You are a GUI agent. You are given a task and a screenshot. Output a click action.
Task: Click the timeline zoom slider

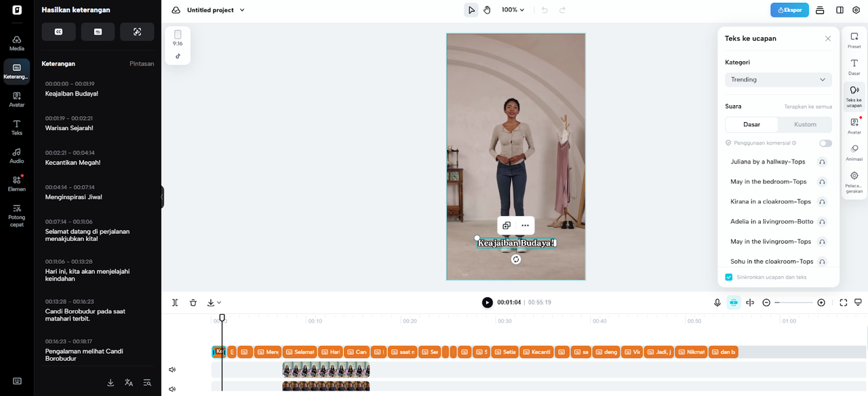click(793, 302)
